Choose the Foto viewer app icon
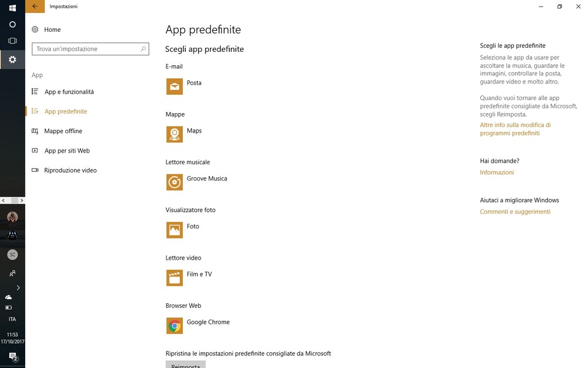 [x=175, y=230]
